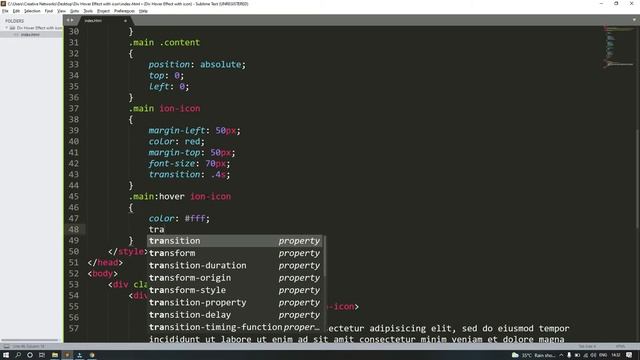Viewport: 640px width, 360px height.
Task: Show hidden system tray icons
Action: pyautogui.click(x=561, y=355)
